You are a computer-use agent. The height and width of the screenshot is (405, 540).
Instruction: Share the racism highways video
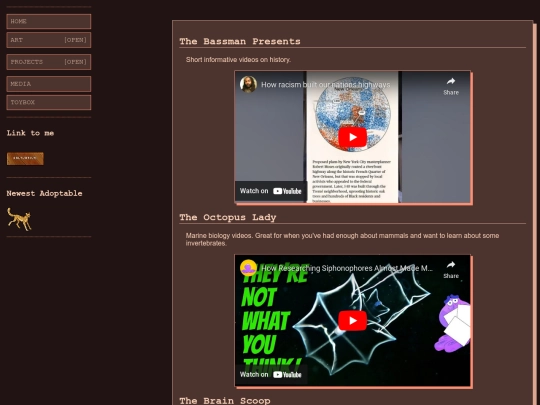(451, 86)
